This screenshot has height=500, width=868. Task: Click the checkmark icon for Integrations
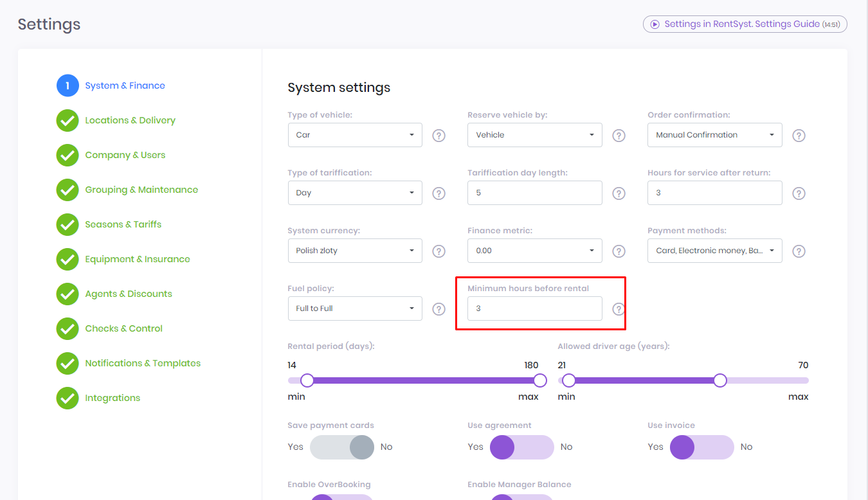pos(68,398)
